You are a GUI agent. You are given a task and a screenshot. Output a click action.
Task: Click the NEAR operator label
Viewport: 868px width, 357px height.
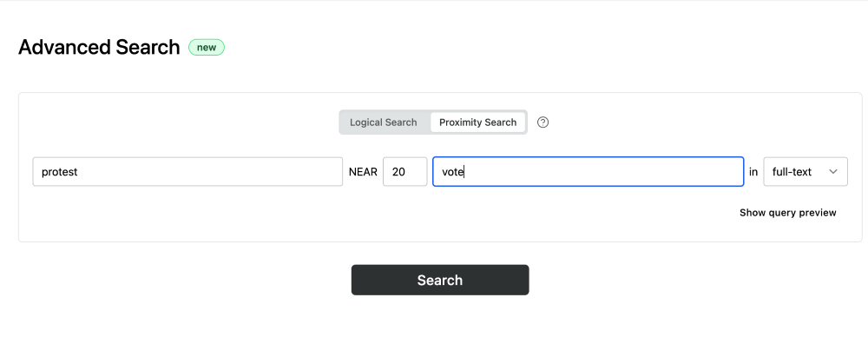(x=363, y=172)
